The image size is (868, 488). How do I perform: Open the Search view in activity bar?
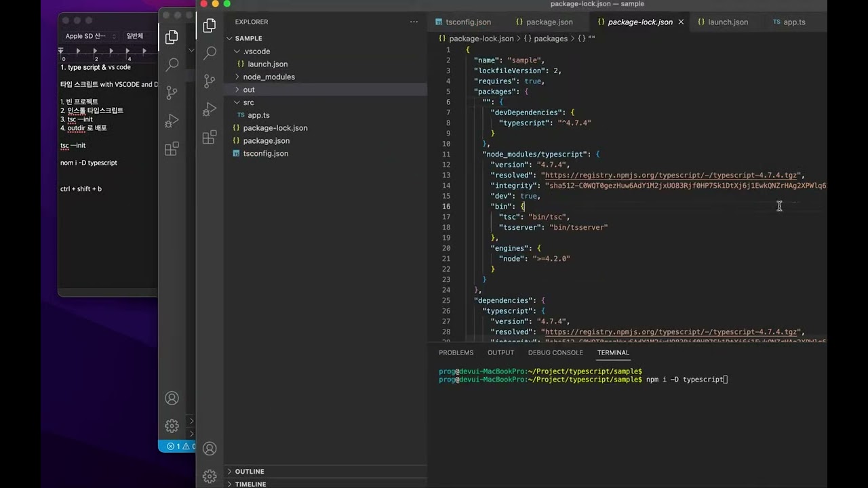pos(210,53)
